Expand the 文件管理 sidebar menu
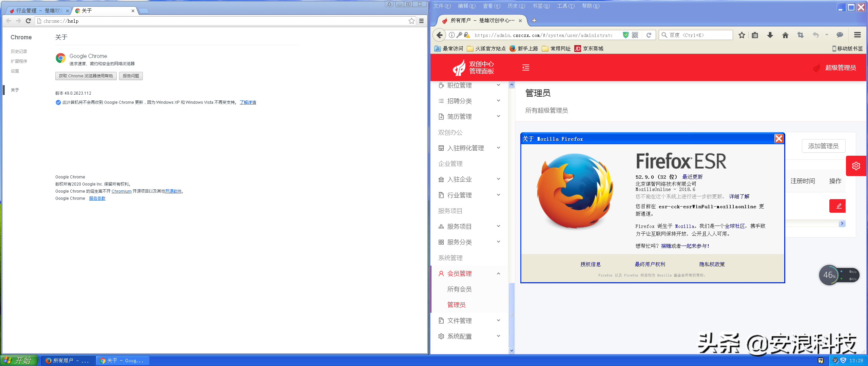The width and height of the screenshot is (868, 366). click(470, 321)
